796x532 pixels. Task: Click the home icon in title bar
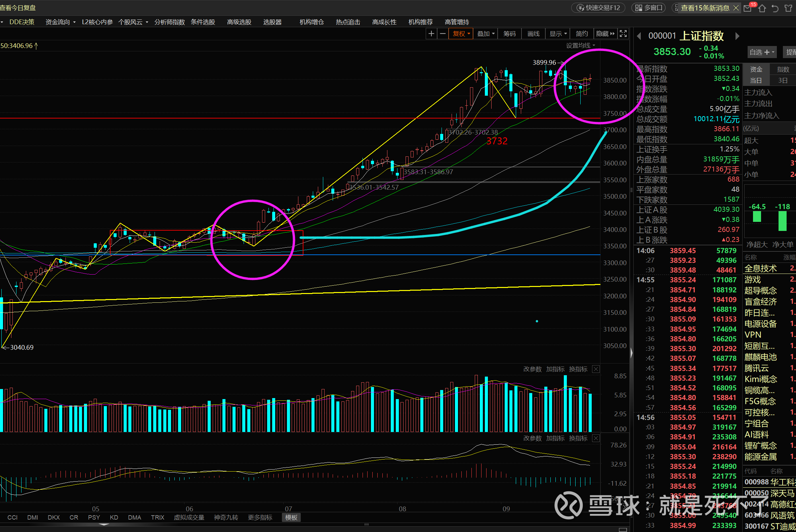pyautogui.click(x=762, y=8)
